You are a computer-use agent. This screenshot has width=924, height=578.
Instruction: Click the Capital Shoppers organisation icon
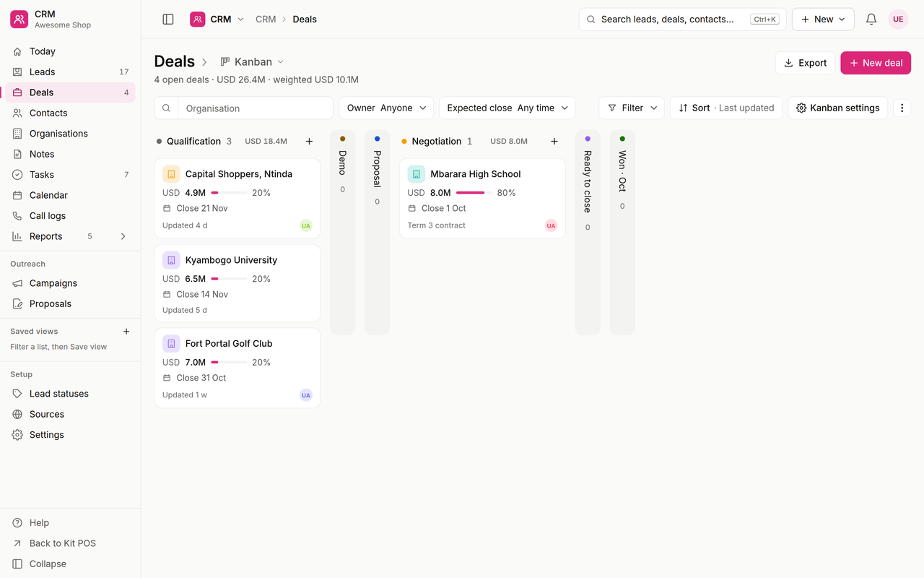coord(171,174)
